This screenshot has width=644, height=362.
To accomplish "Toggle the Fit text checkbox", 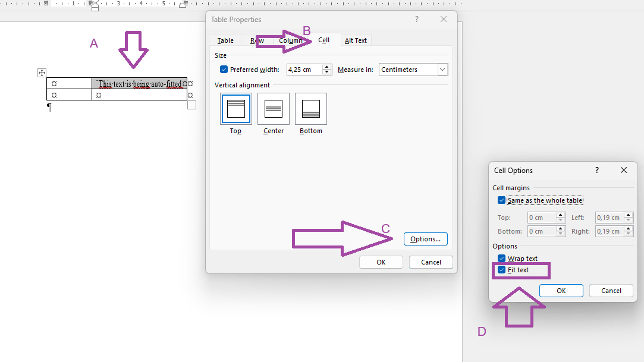I will (x=502, y=270).
